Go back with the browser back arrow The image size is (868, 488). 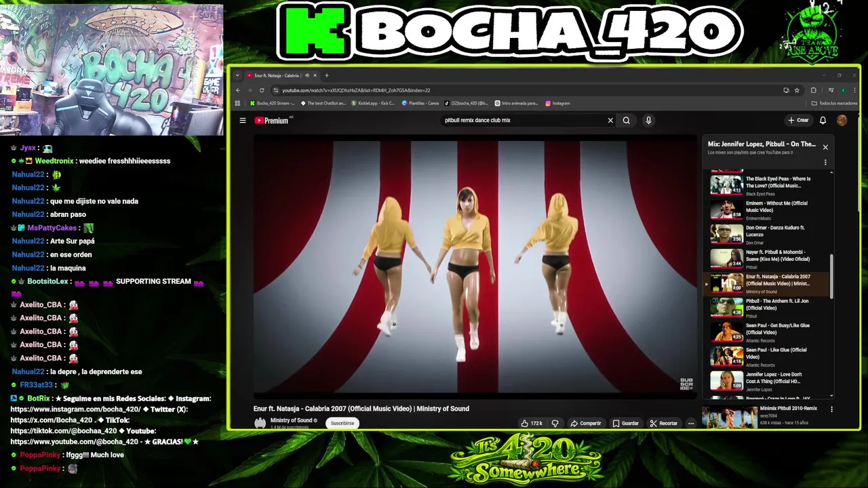(x=238, y=90)
